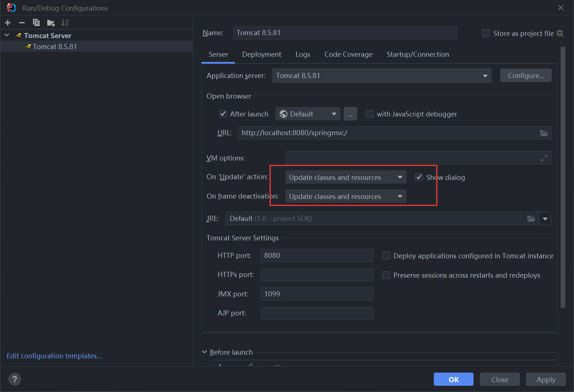Click the VM options field
The image size is (574, 392).
tap(418, 158)
